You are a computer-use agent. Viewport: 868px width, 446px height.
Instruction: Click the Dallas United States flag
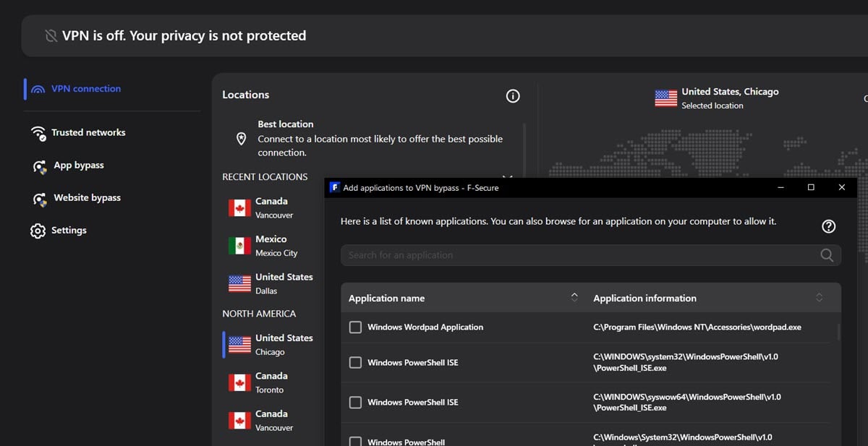coord(239,283)
